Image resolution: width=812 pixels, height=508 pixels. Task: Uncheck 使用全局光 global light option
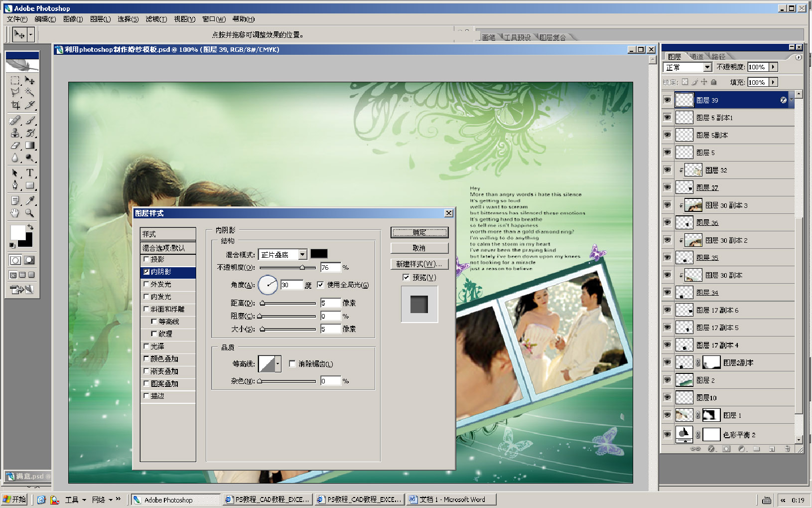tap(320, 285)
